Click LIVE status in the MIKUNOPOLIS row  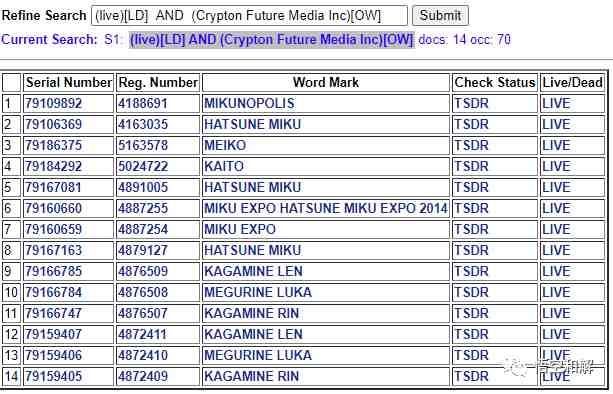556,104
